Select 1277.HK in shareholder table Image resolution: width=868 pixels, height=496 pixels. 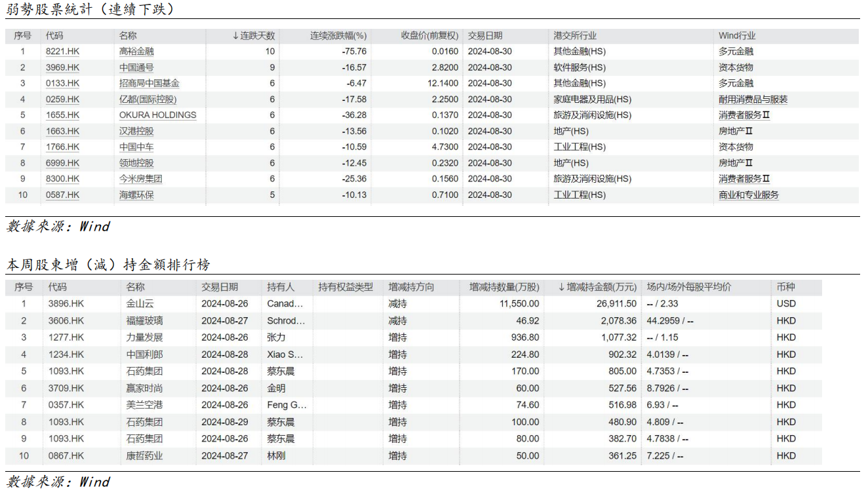(66, 338)
